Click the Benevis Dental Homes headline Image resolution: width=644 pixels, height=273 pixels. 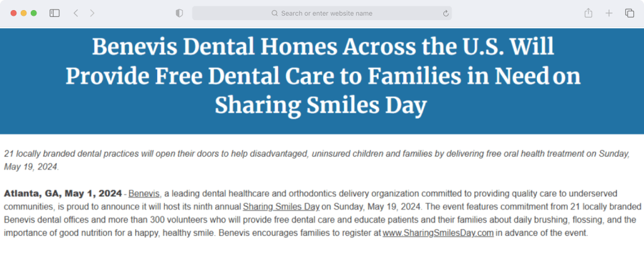323,76
